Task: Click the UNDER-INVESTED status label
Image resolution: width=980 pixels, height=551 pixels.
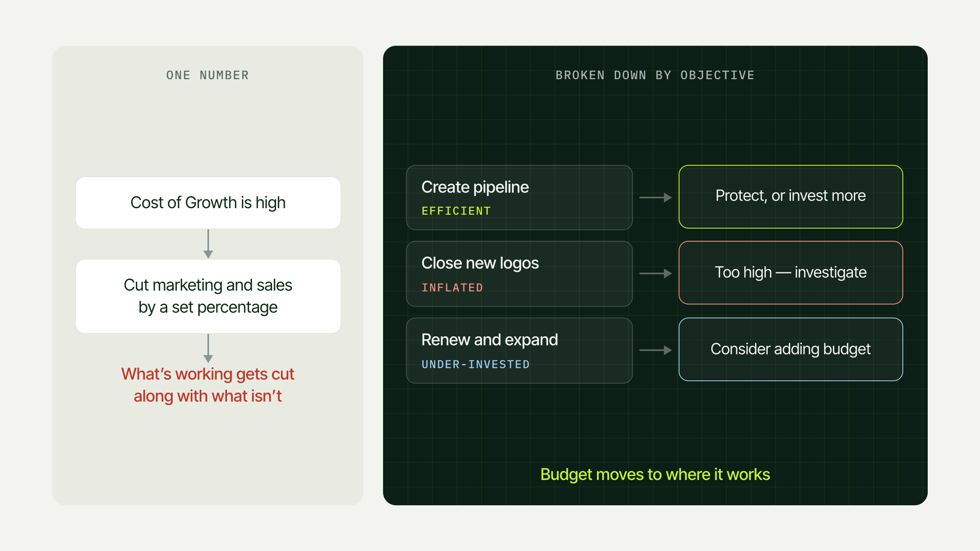Action: coord(476,364)
